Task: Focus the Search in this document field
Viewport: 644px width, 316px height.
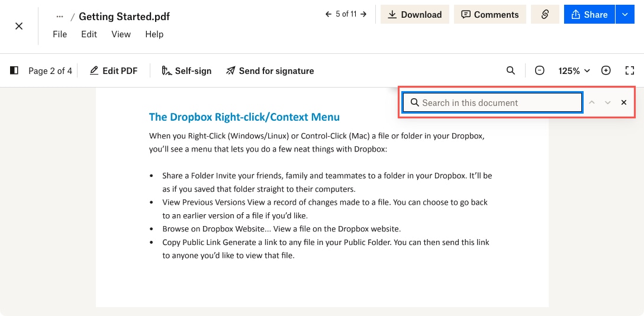Action: [x=492, y=102]
